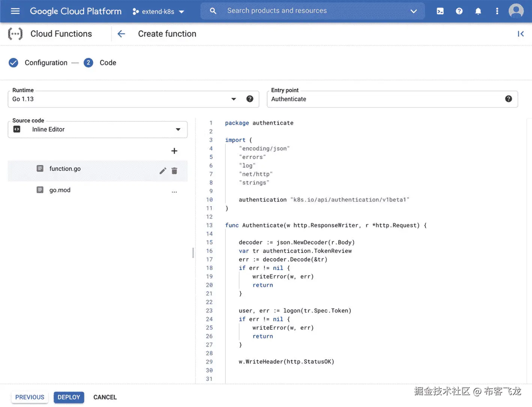
Task: Add a new file with the plus icon
Action: pyautogui.click(x=174, y=151)
